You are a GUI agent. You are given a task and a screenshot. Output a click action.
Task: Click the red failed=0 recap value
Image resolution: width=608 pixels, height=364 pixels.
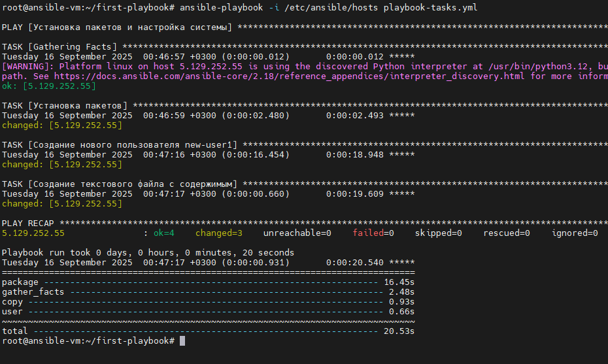(x=373, y=233)
